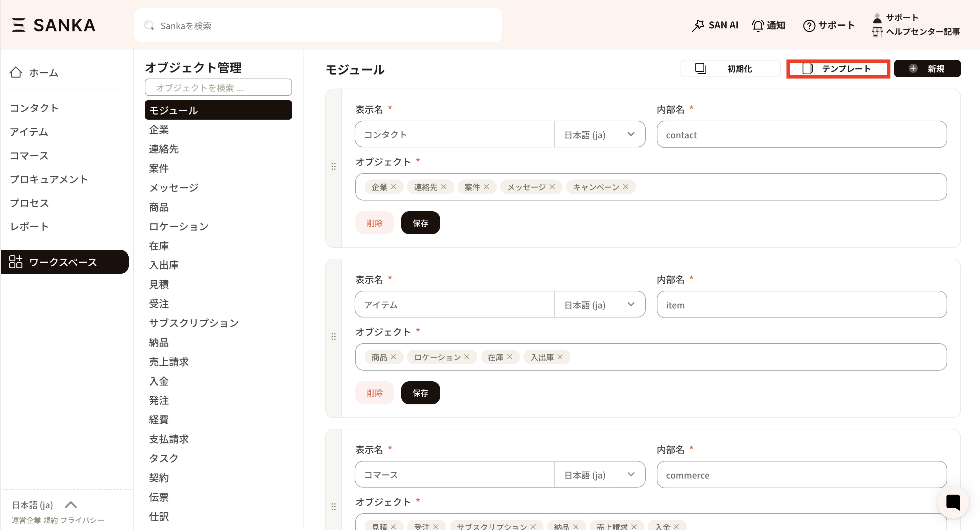Remove 商品 tag from item objects
Viewport: 980px width, 530px height.
click(393, 357)
